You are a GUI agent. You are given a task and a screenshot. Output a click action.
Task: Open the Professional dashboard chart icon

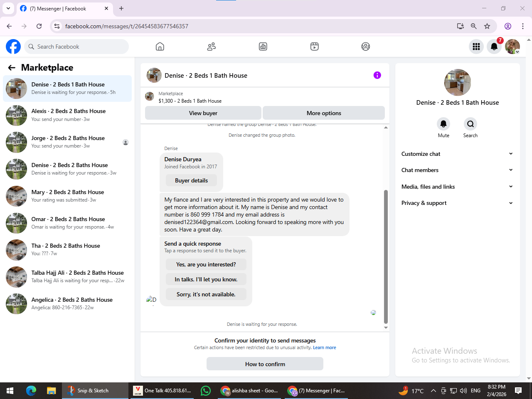pos(263,47)
